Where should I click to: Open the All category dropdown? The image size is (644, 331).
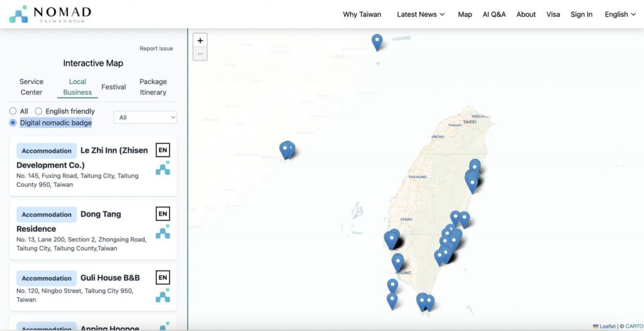(145, 117)
